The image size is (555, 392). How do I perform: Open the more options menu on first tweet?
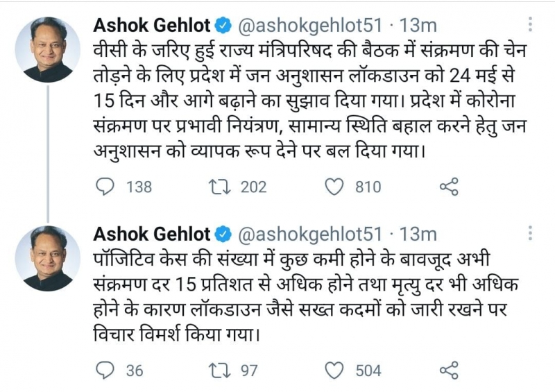tap(531, 25)
